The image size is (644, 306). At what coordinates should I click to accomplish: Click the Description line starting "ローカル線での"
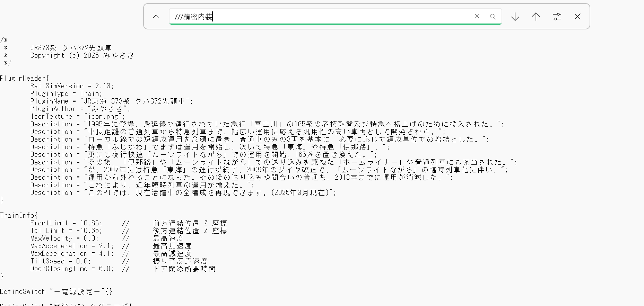260,139
